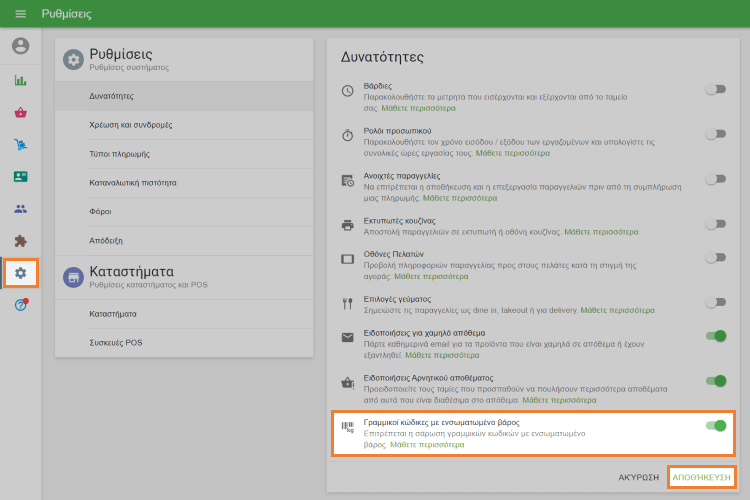Enable the Βάρδιες toggle

click(714, 89)
